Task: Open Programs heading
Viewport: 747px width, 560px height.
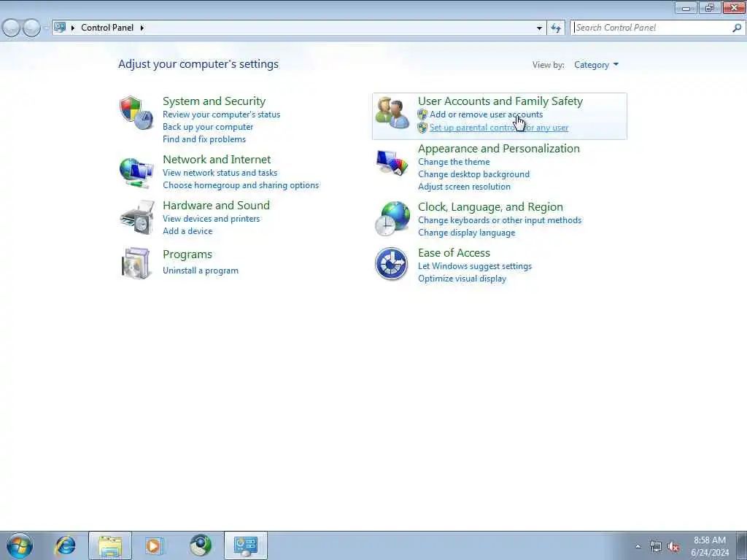Action: point(187,254)
